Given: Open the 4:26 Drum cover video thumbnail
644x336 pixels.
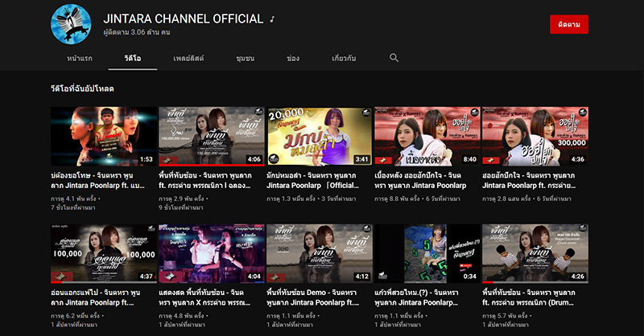Looking at the screenshot, I should point(535,253).
